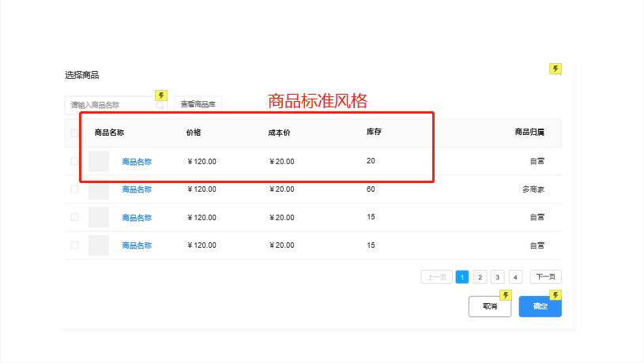644x363 pixels.
Task: Click the 成本价 column header
Action: tap(279, 133)
